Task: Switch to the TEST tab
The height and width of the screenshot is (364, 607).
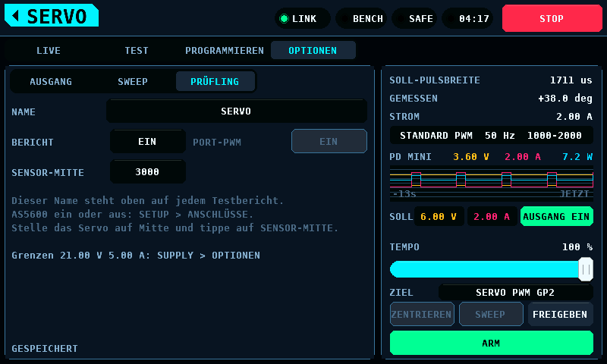Action: coord(137,50)
